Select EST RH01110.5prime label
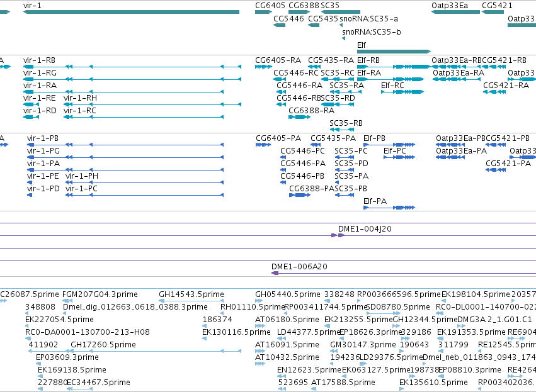 tap(253, 307)
